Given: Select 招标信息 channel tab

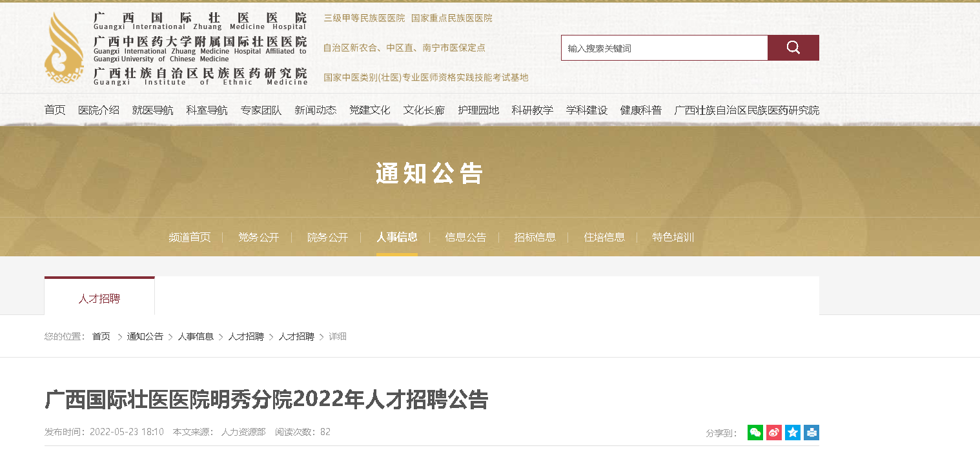Looking at the screenshot, I should pos(535,237).
